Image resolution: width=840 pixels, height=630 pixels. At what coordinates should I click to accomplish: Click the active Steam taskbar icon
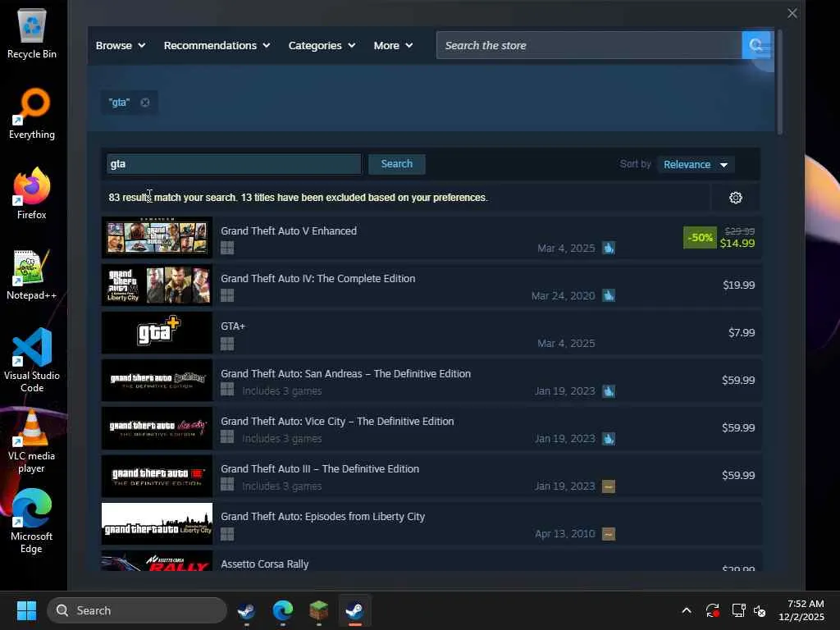[354, 610]
